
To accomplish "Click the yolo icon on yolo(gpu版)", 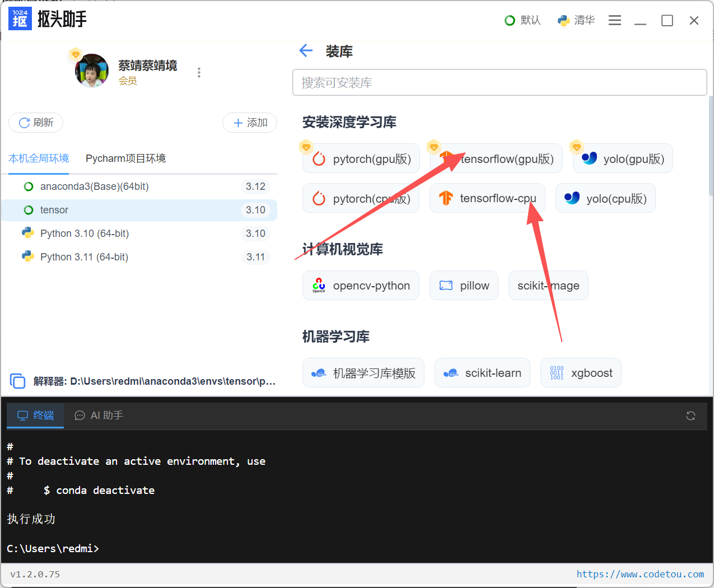I will (x=589, y=158).
